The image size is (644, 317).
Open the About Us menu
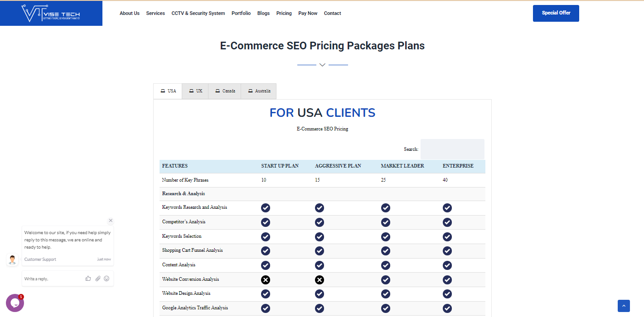130,13
